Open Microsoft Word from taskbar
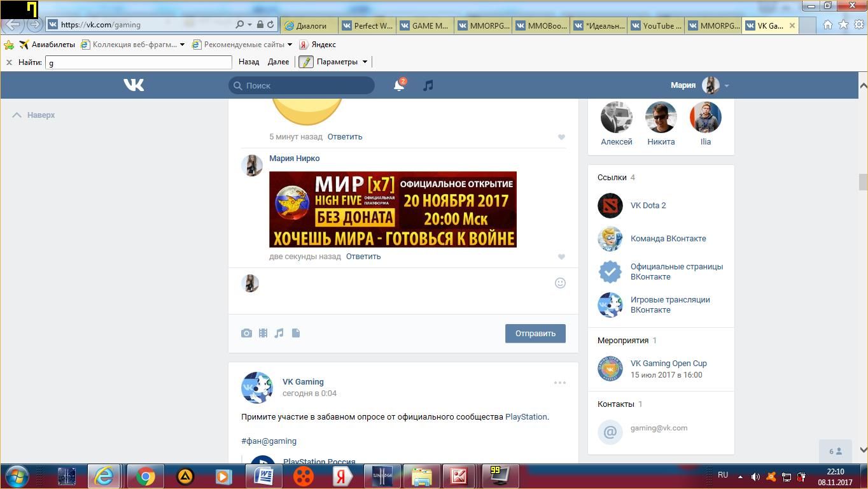 [264, 476]
